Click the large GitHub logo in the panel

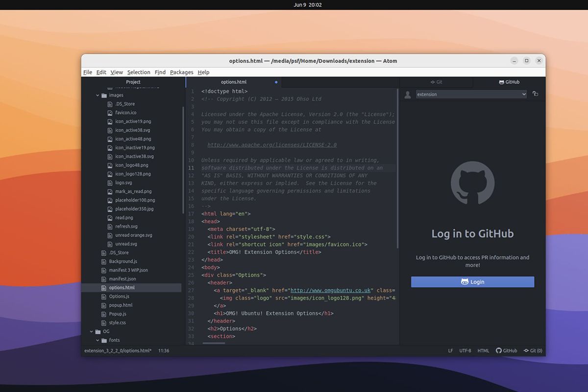(x=472, y=183)
